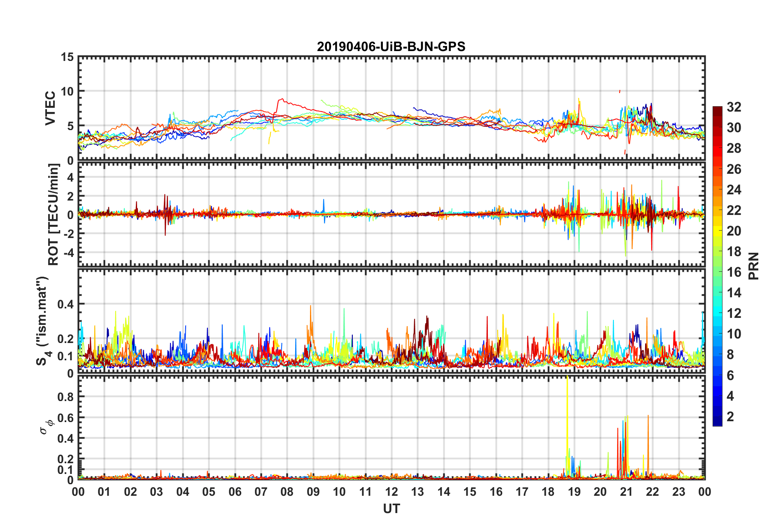Click the plot title 20190406-UiB-BJN-GPS
The width and height of the screenshot is (783, 532).
(x=391, y=47)
